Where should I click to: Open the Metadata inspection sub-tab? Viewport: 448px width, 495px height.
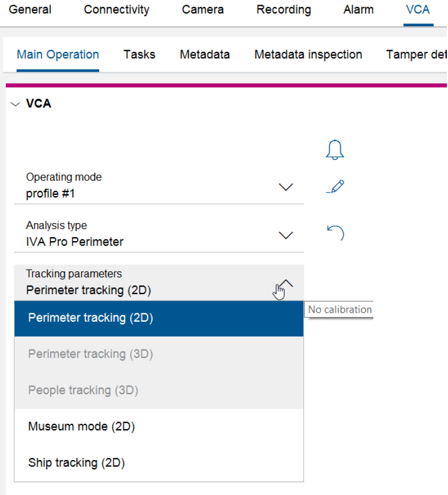tap(308, 55)
